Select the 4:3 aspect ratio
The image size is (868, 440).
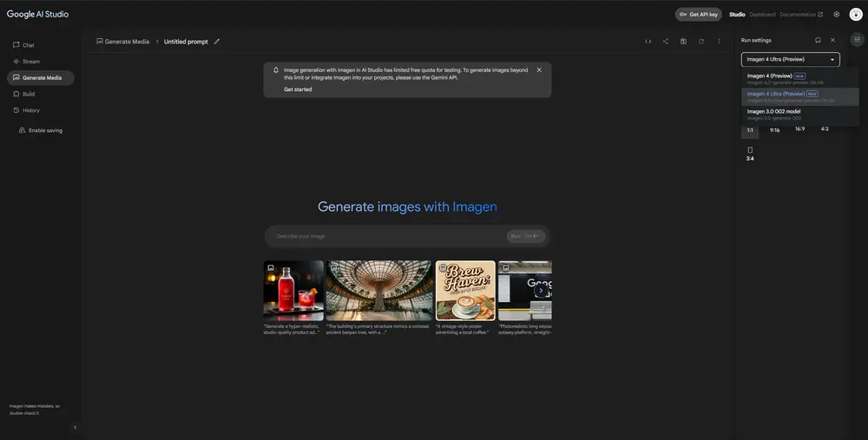[825, 129]
